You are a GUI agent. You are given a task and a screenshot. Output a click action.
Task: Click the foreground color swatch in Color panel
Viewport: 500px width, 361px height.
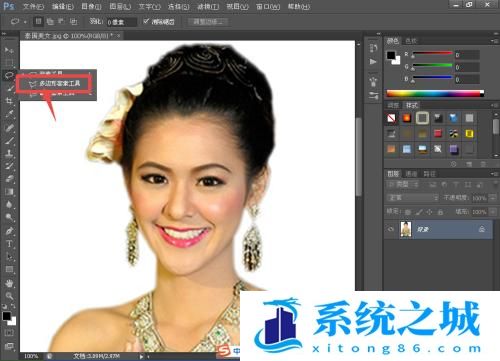point(391,55)
